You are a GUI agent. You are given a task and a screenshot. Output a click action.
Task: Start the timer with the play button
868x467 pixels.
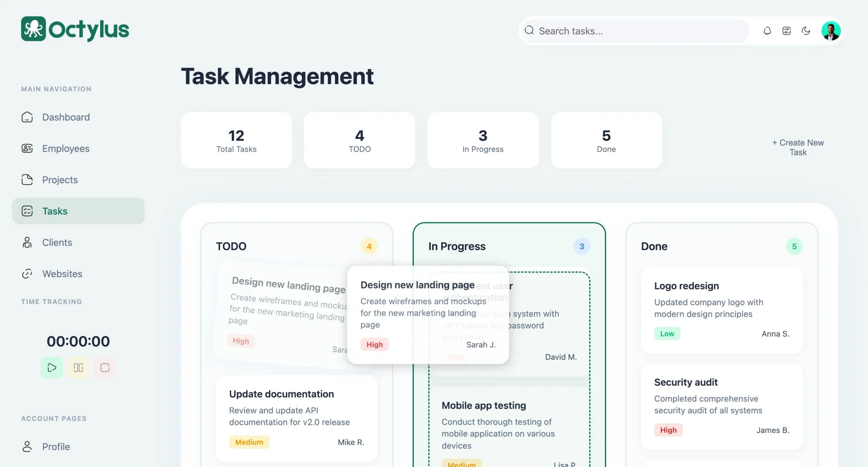[52, 367]
